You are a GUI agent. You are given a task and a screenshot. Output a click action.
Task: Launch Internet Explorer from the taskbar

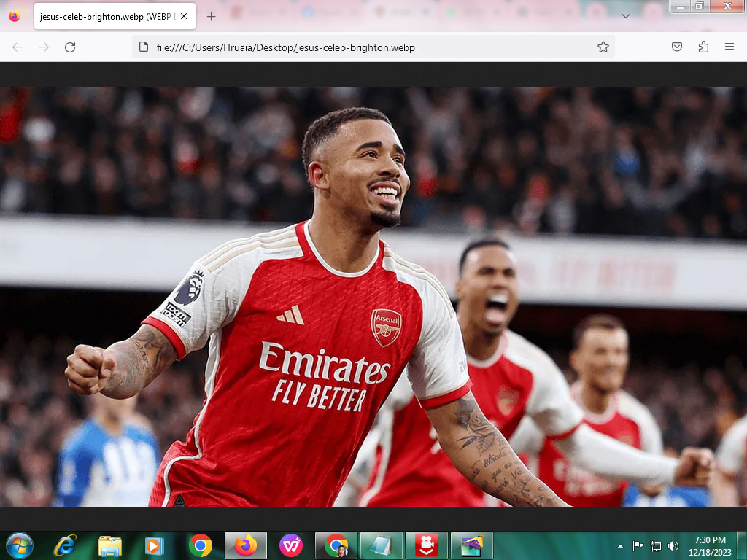click(x=65, y=545)
